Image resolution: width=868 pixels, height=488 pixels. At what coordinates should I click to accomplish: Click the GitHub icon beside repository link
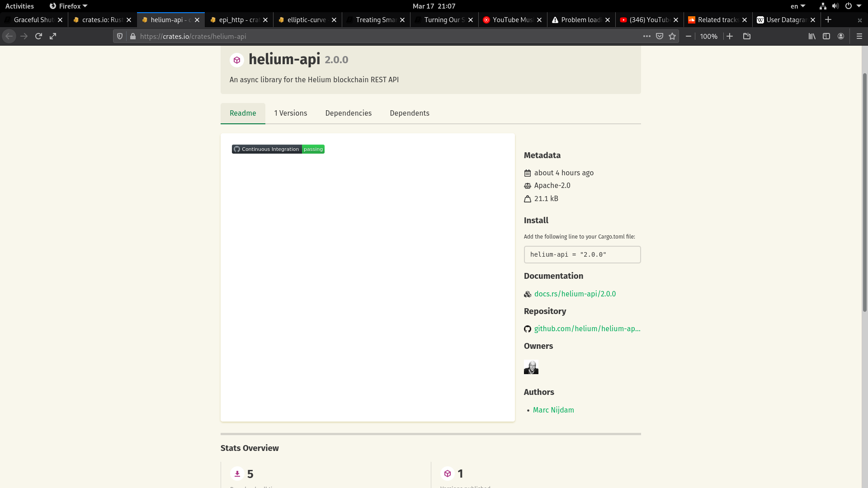(x=528, y=329)
